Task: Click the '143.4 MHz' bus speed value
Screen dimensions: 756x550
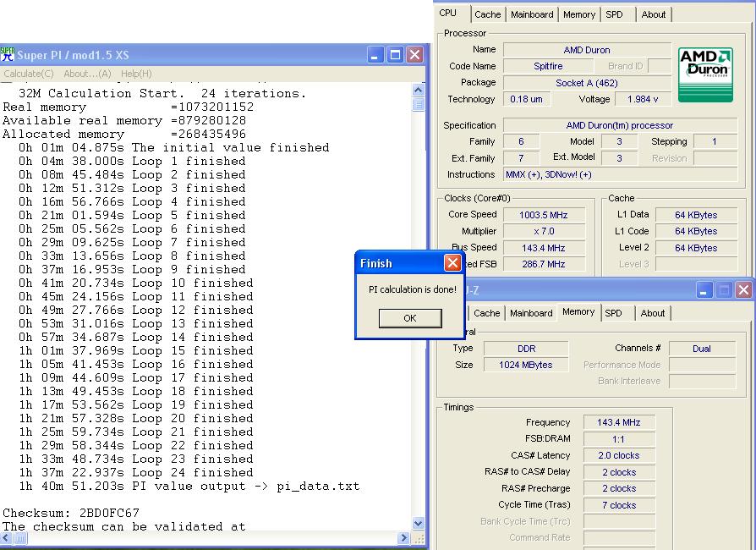Action: pos(544,247)
